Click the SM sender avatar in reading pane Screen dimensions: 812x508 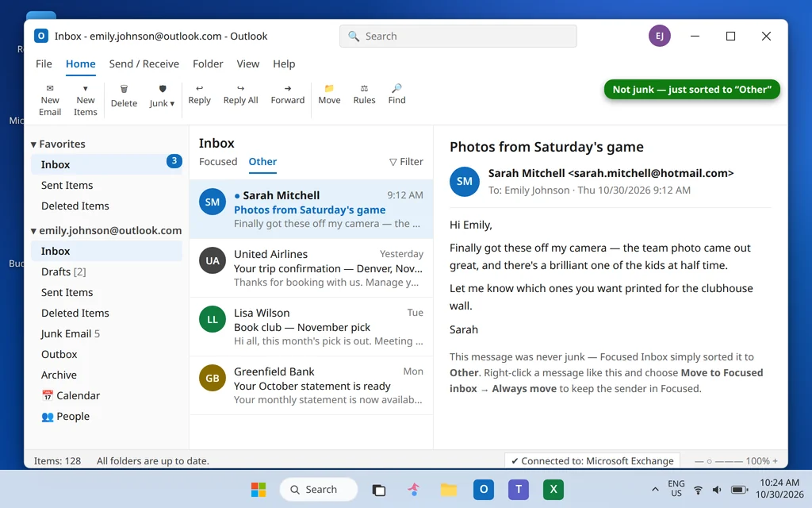point(464,182)
